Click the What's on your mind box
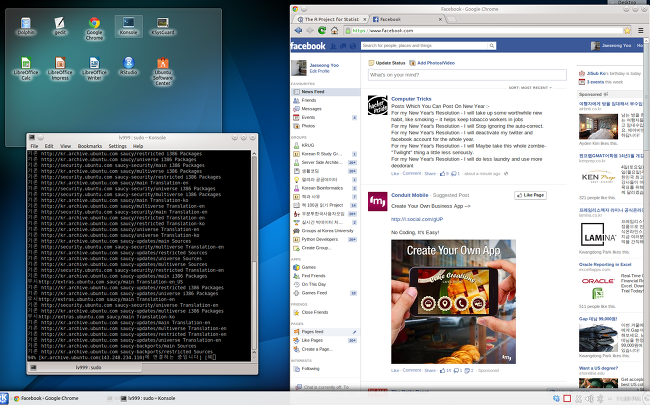 467,75
